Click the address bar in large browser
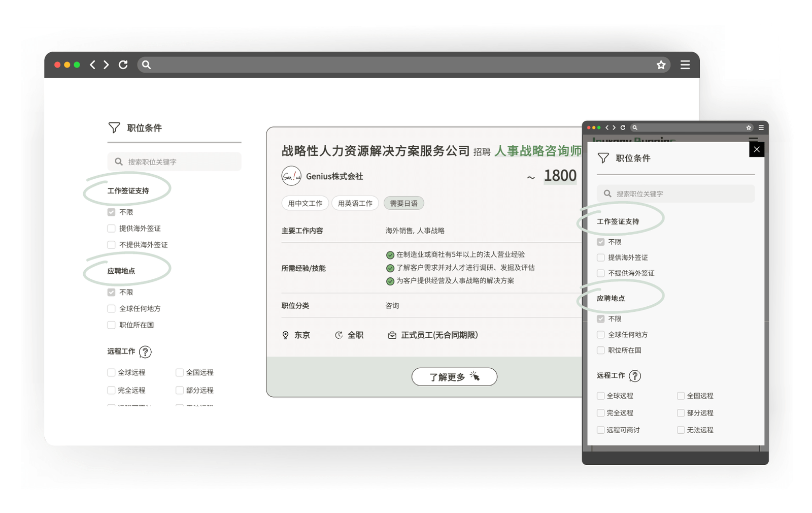The image size is (812, 513). click(x=404, y=65)
